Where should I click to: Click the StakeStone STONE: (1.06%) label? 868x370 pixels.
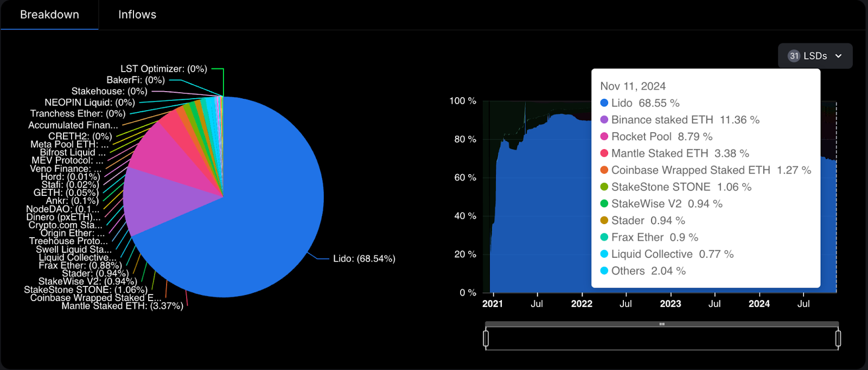coord(86,290)
